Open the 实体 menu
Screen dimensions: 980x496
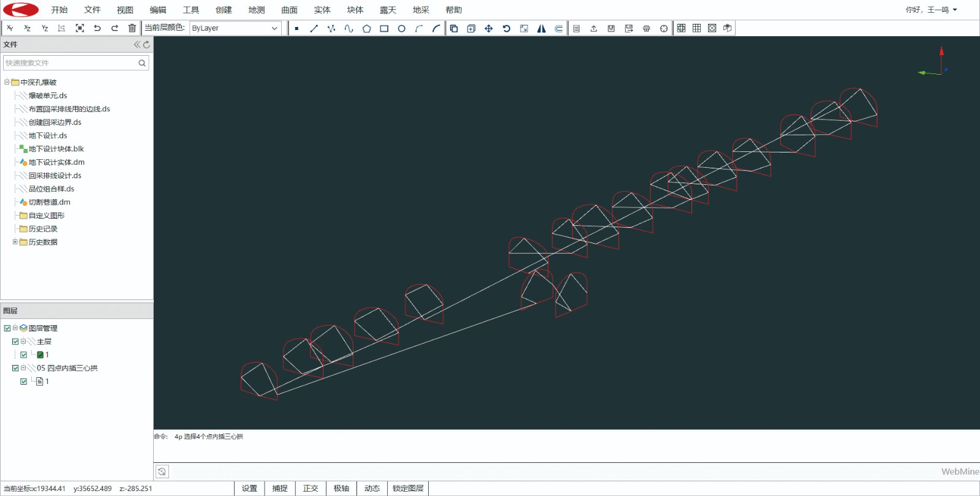pos(322,10)
